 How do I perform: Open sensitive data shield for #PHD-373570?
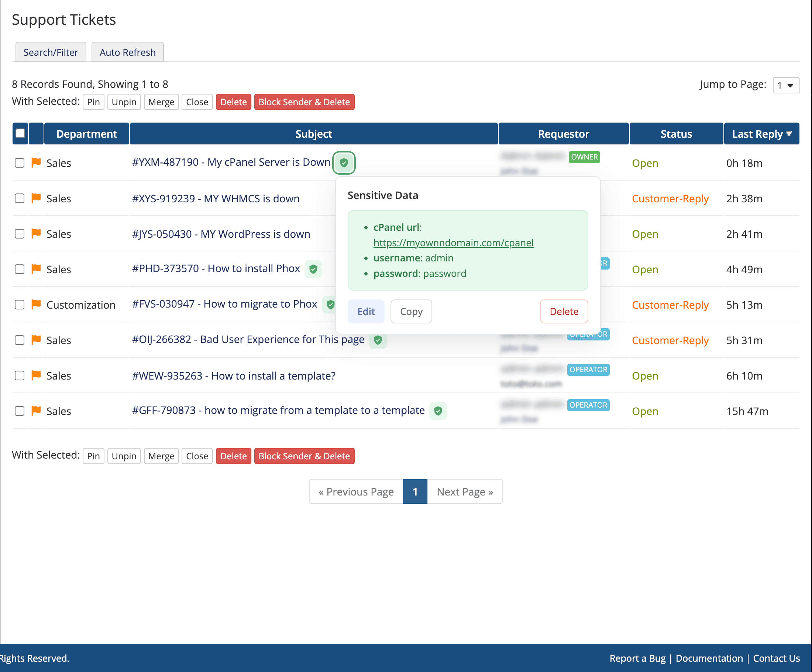(313, 269)
